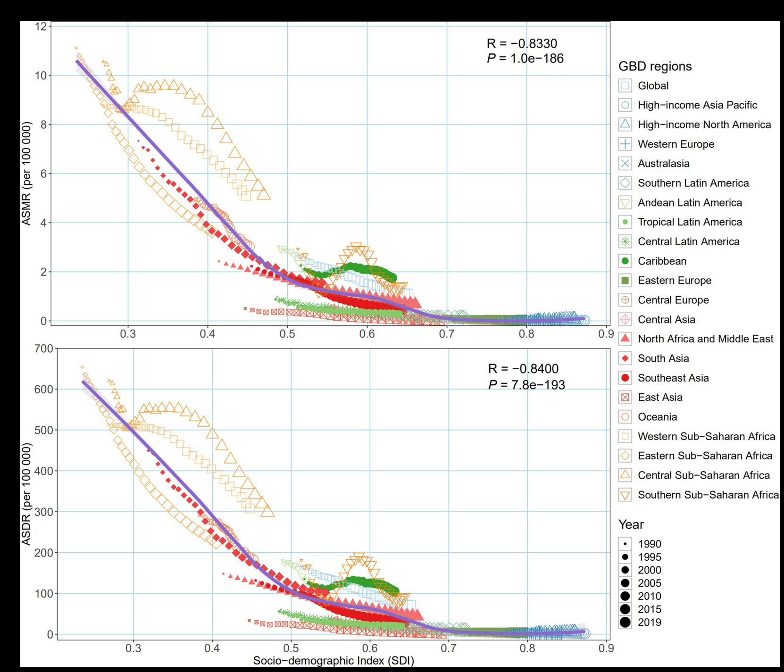784x672 pixels.
Task: Click the 'Central Asia' legend label
Action: pos(666,320)
